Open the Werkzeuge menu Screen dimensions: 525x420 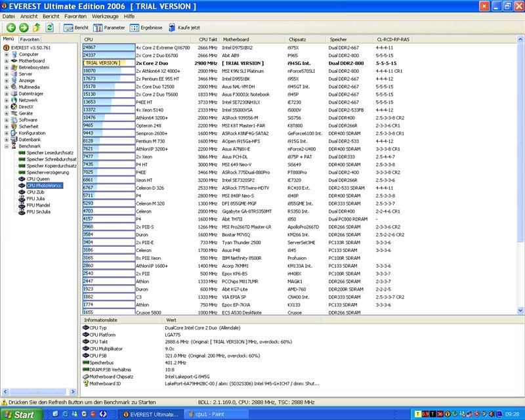pos(105,16)
